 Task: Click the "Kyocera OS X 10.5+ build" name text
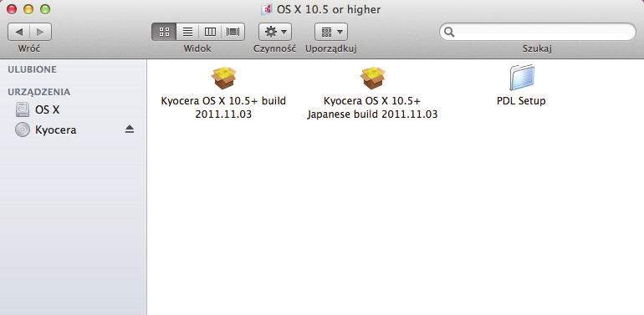pos(223,101)
